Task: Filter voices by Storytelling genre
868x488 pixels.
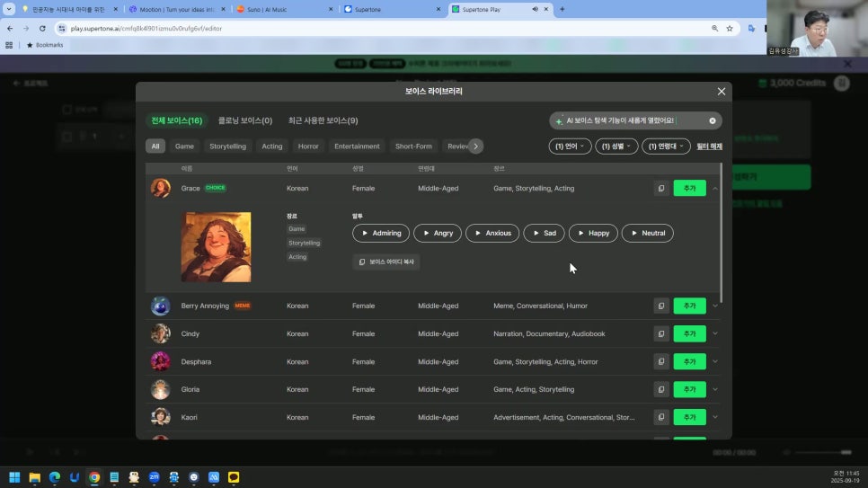Action: click(x=227, y=146)
